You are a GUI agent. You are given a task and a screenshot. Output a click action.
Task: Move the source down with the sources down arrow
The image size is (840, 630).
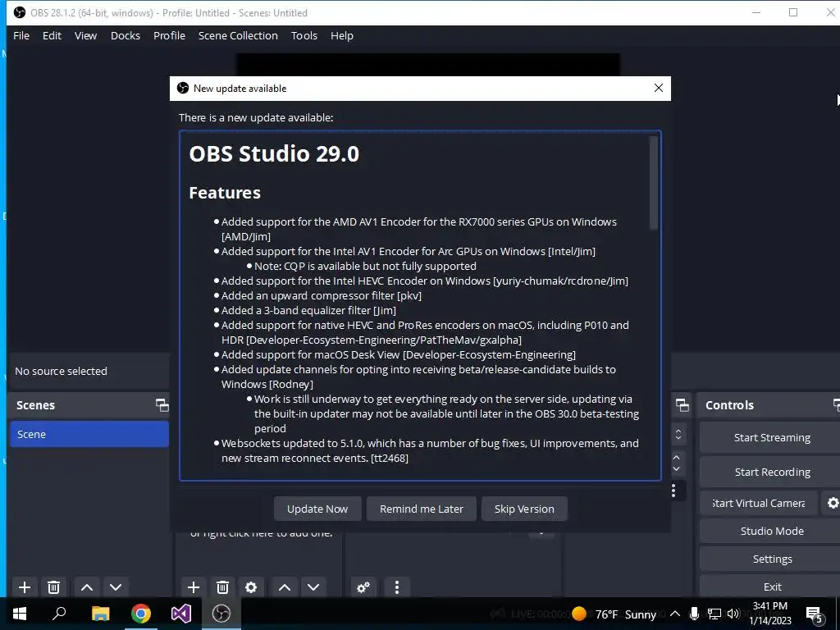coord(313,587)
